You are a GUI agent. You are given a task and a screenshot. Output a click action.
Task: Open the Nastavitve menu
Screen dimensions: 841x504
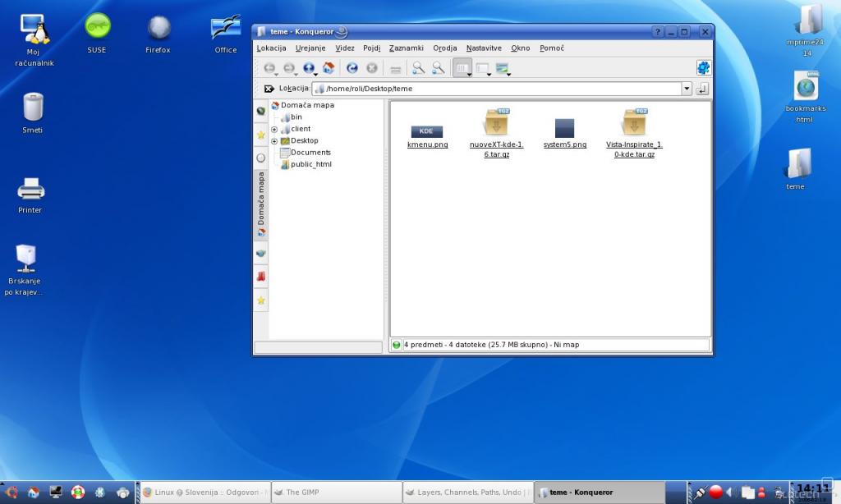[484, 48]
